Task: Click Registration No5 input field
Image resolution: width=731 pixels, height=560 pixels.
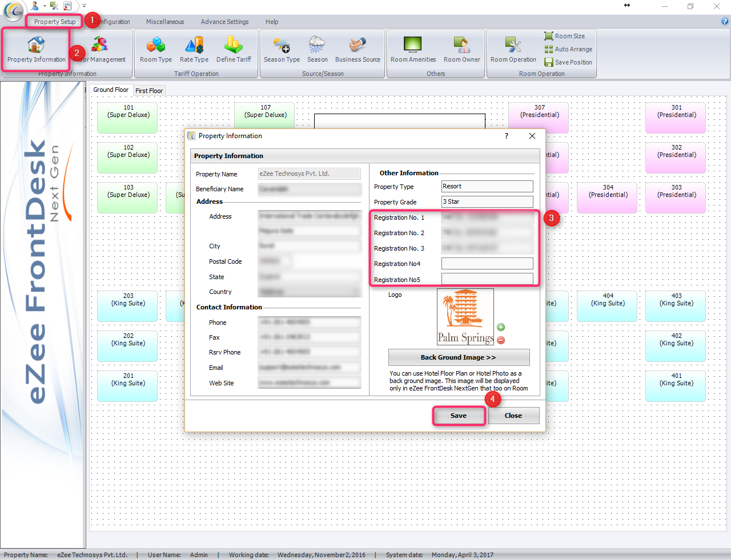Action: point(487,279)
